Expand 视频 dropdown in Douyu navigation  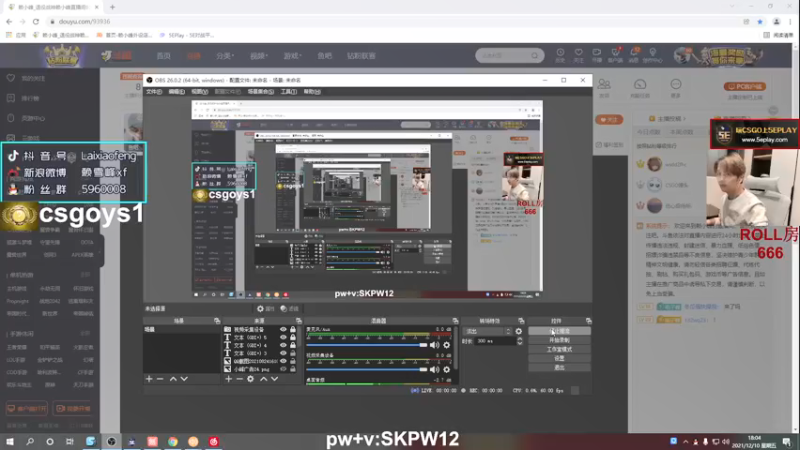[x=259, y=56]
